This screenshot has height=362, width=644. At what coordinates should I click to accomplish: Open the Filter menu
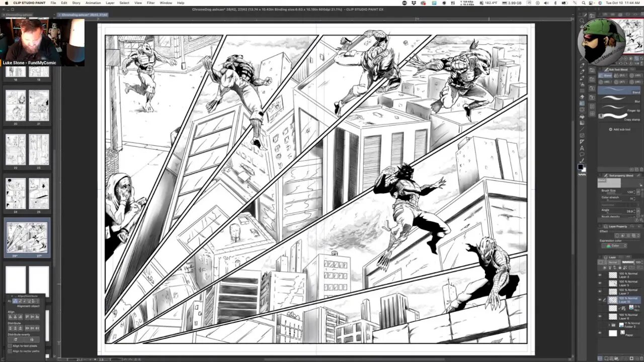(x=150, y=3)
